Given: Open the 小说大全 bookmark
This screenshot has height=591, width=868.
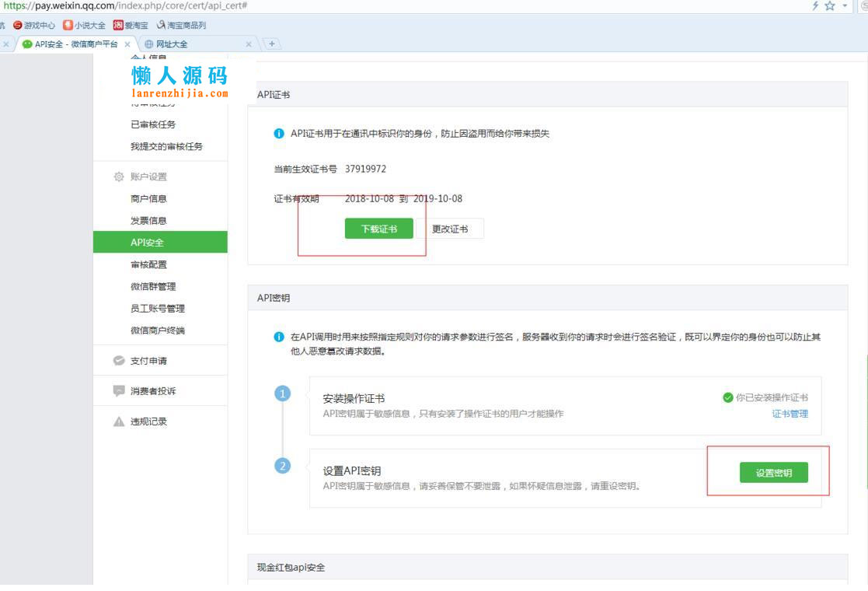Looking at the screenshot, I should pos(84,25).
